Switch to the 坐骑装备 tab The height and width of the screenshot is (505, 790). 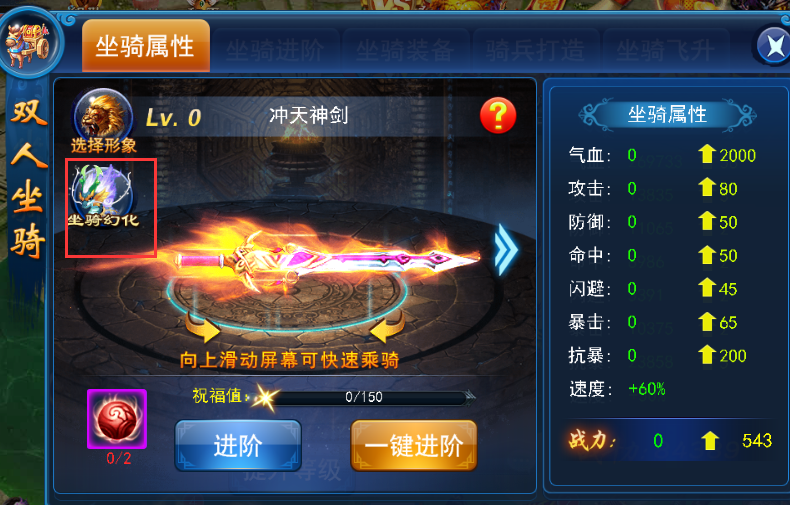coord(405,50)
